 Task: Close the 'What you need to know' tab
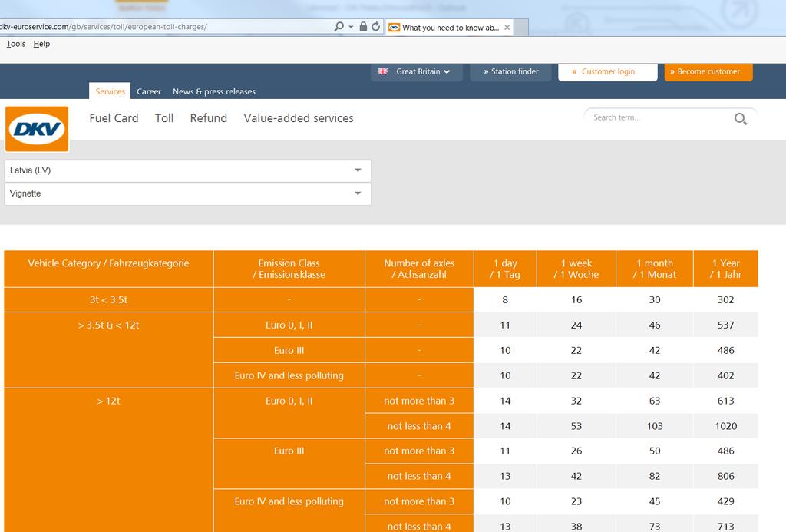507,28
